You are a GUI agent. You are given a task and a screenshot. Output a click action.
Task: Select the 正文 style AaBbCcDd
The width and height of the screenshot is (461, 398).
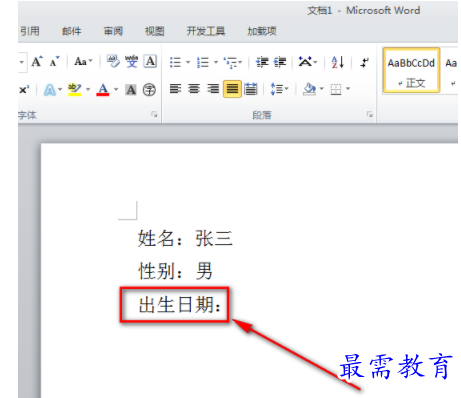[411, 70]
